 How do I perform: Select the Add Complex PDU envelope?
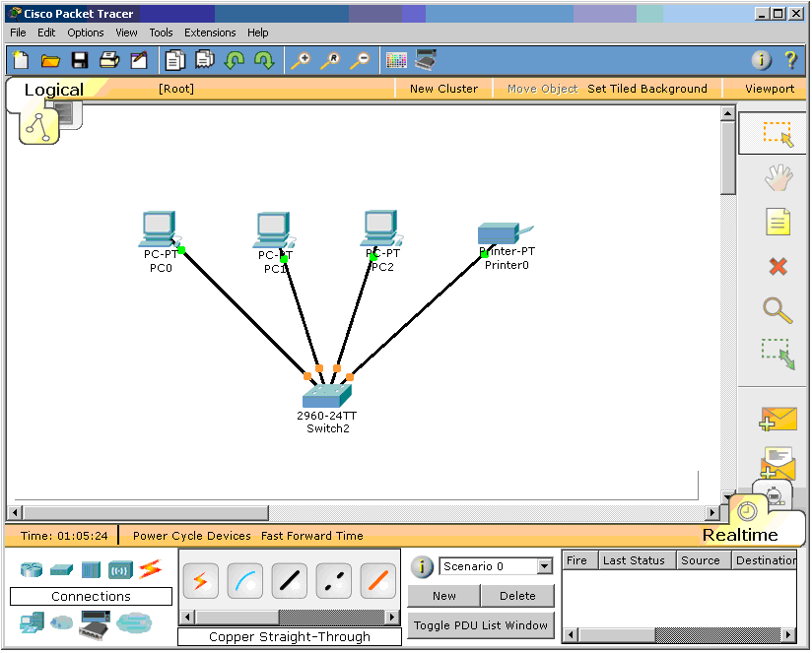pos(778,462)
